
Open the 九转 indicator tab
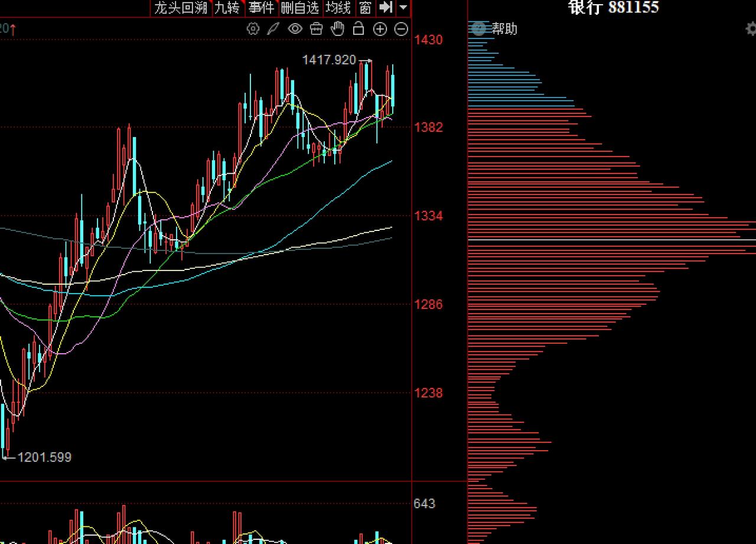[x=227, y=8]
